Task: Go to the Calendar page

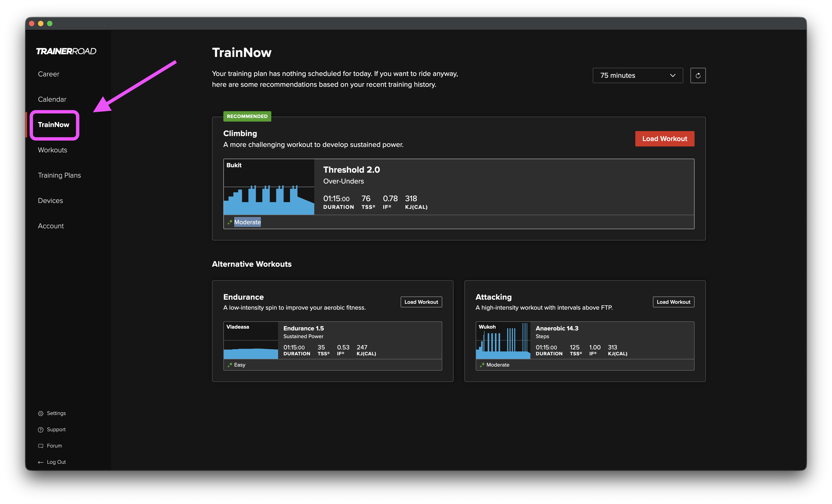Action: 52,99
